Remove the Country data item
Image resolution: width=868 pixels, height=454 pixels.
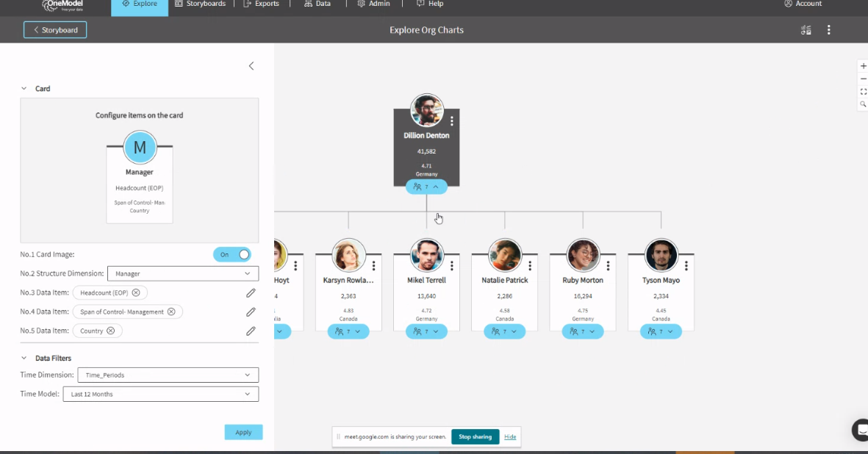111,331
